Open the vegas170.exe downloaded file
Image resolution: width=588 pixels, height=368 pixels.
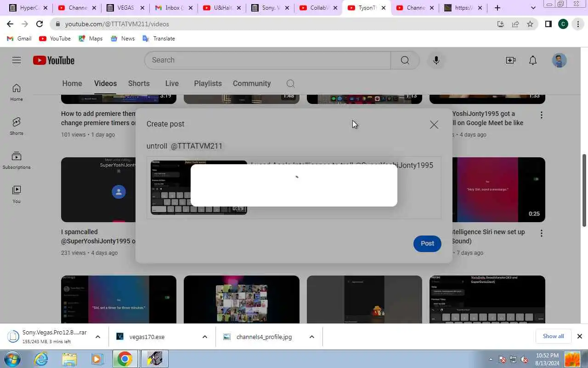[x=146, y=337]
